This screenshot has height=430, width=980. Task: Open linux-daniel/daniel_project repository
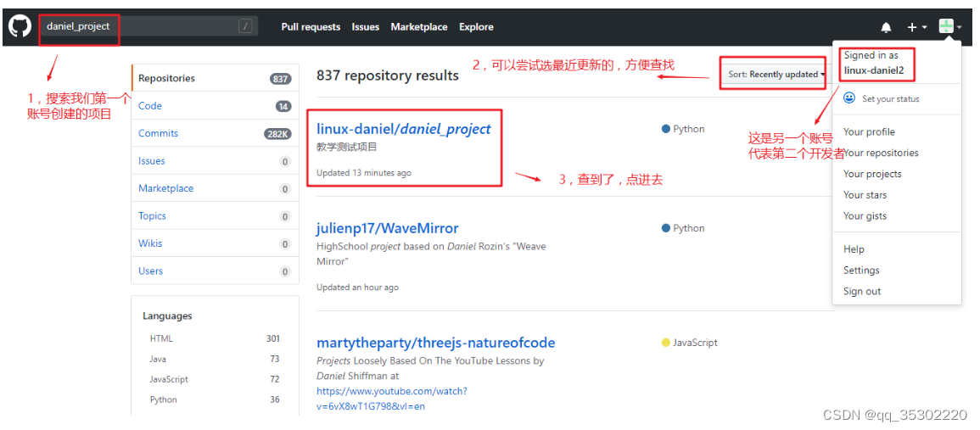tap(404, 129)
